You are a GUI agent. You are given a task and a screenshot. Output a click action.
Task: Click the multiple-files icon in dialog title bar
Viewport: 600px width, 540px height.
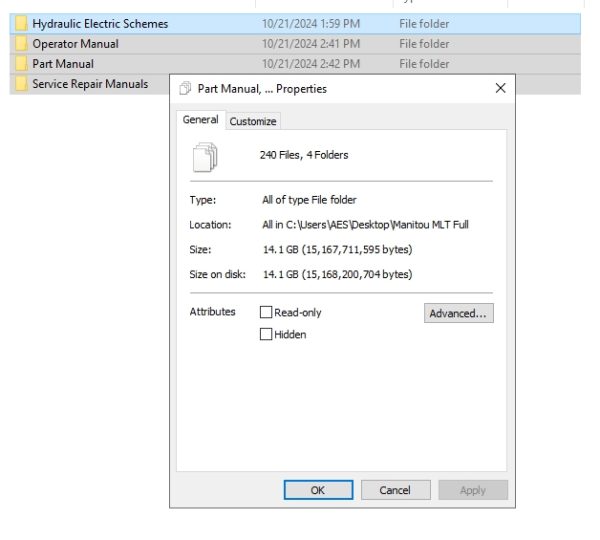click(x=185, y=88)
